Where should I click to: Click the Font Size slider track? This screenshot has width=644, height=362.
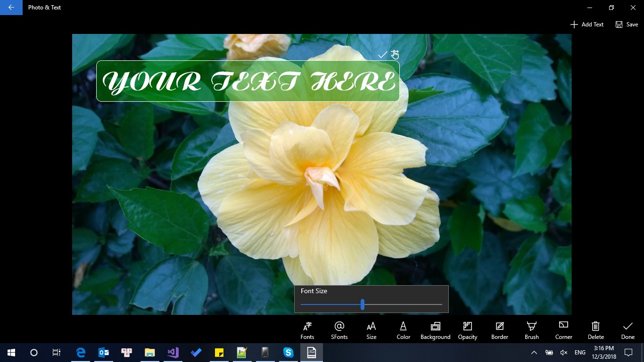372,304
